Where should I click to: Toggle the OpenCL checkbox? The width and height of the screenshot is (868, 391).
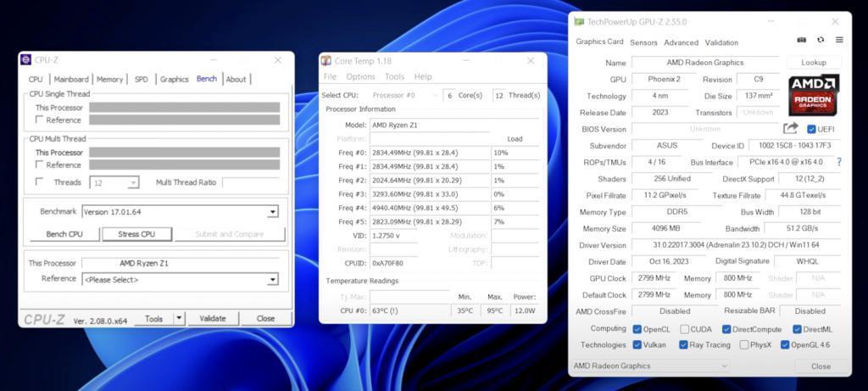pyautogui.click(x=637, y=329)
